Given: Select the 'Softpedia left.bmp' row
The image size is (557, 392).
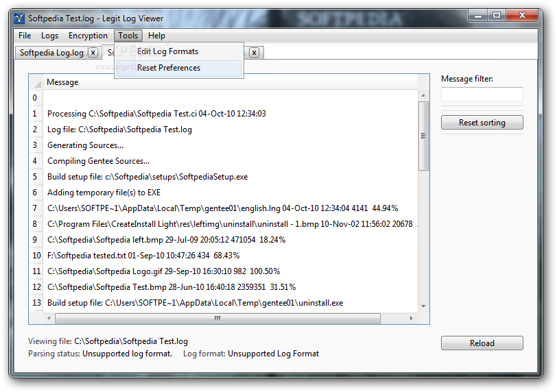Looking at the screenshot, I should tap(230, 240).
